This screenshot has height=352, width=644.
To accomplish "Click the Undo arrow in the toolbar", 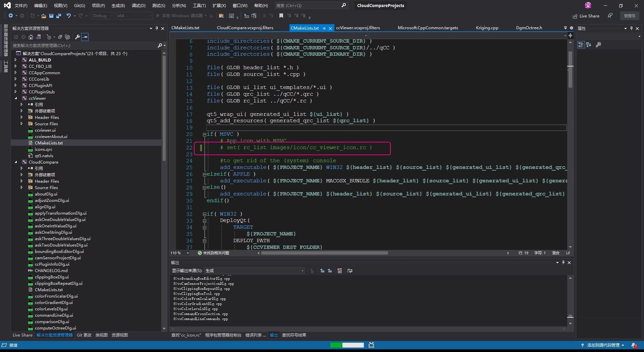I will [69, 16].
